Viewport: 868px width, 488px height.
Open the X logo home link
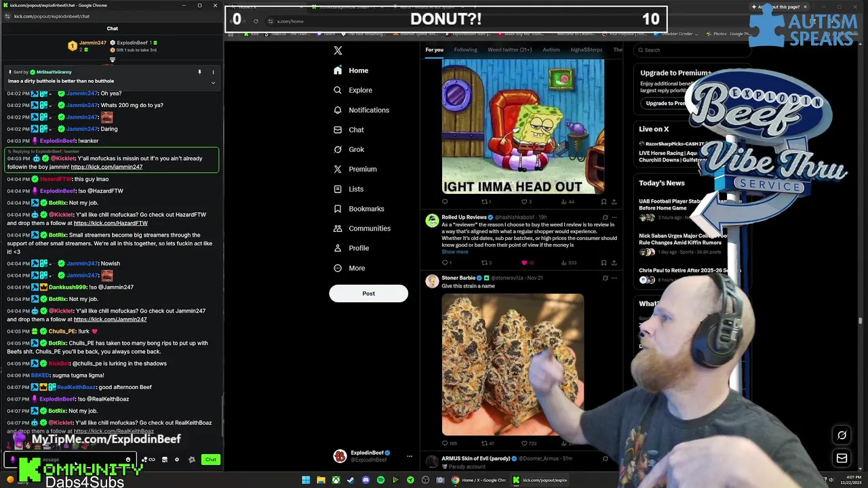pos(338,50)
